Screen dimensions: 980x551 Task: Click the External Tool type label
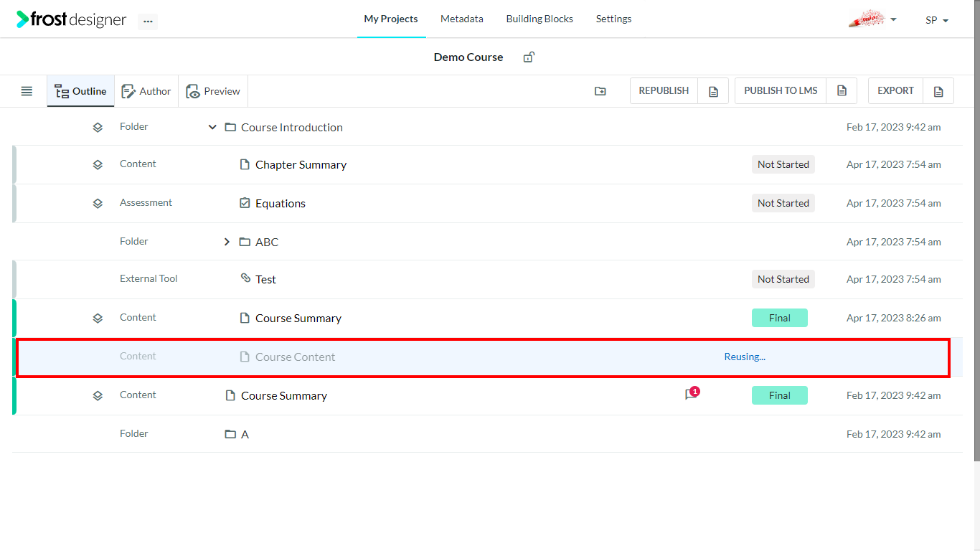[149, 278]
